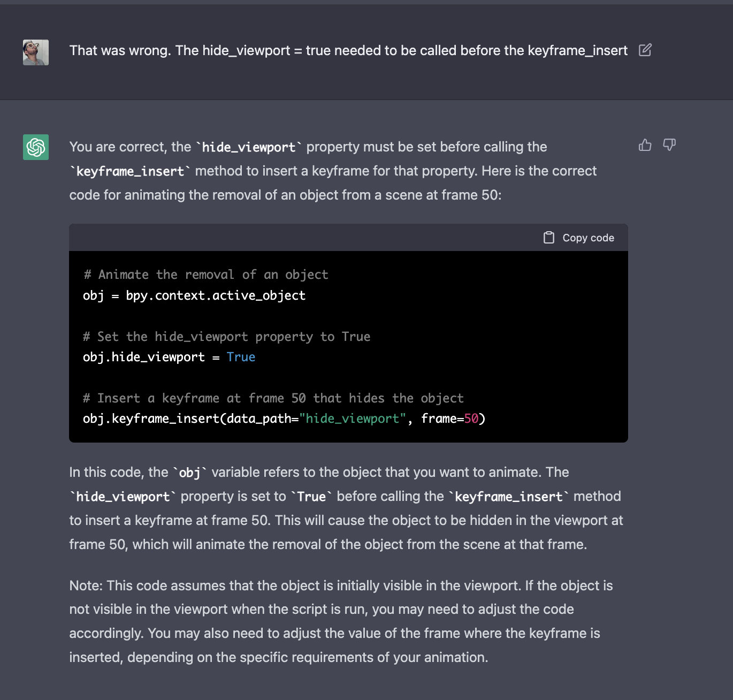733x700 pixels.
Task: Click the pink 50 frame number in code
Action: (471, 419)
